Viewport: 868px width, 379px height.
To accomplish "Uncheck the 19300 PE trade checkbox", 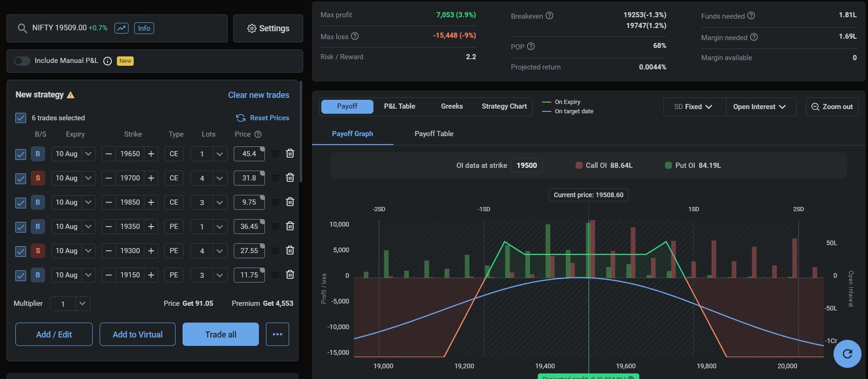I will pyautogui.click(x=20, y=251).
